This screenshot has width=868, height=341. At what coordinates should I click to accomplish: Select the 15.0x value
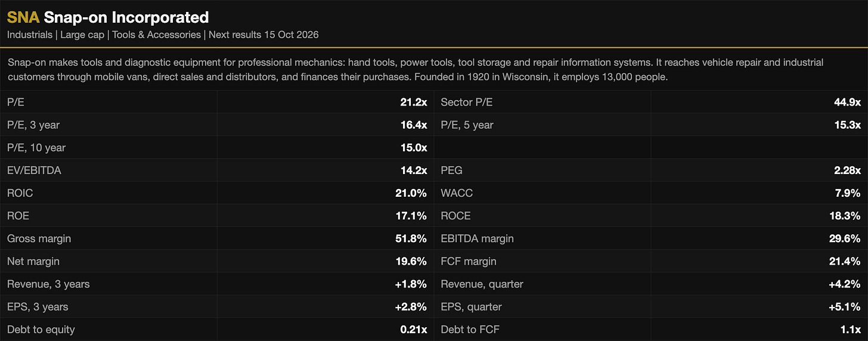pyautogui.click(x=413, y=148)
